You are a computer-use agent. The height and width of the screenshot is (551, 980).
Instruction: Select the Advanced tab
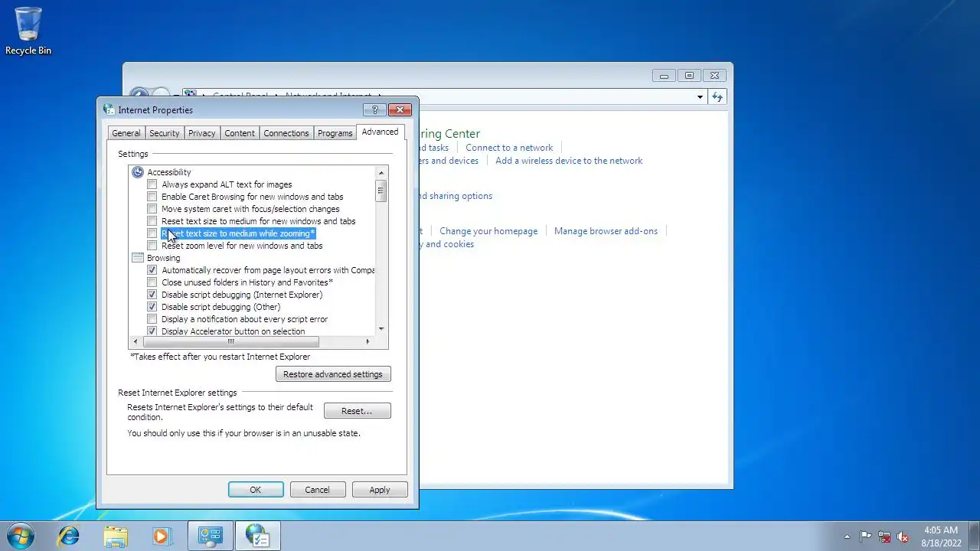coord(380,132)
